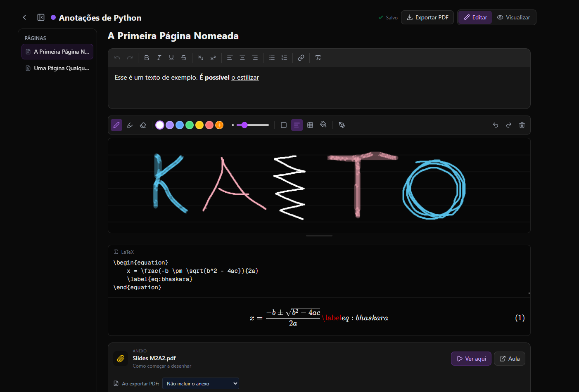Select the highlighter tool
The image size is (579, 392).
point(130,125)
